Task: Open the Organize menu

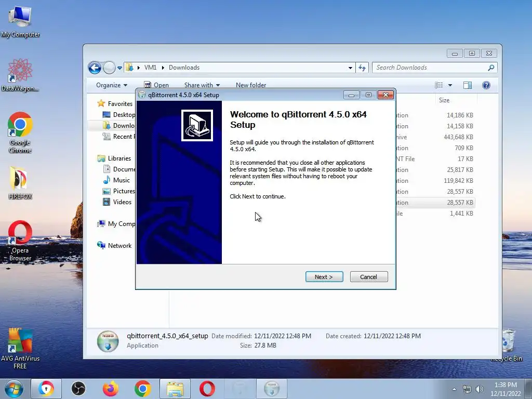Action: click(x=112, y=85)
